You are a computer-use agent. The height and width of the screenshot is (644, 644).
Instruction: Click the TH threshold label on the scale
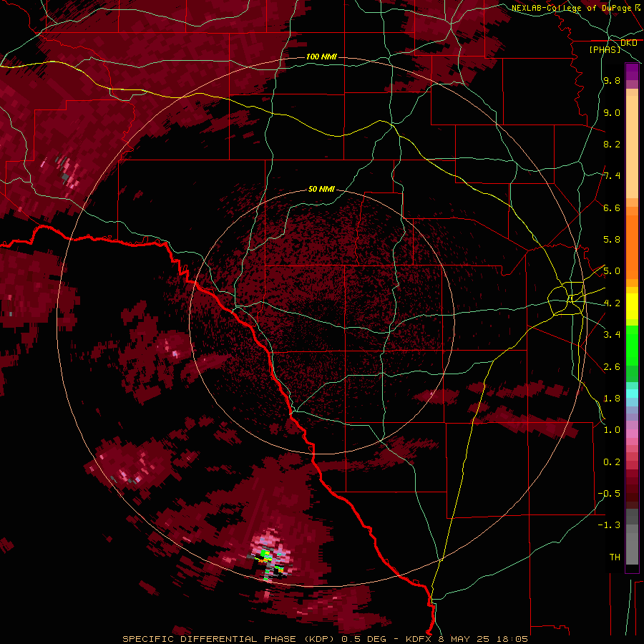(615, 557)
